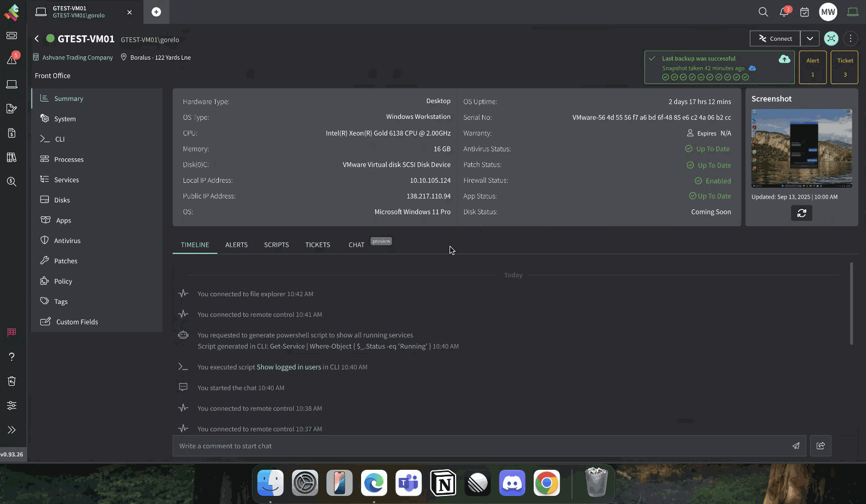Open Discord from the dock
The height and width of the screenshot is (504, 866).
point(512,483)
